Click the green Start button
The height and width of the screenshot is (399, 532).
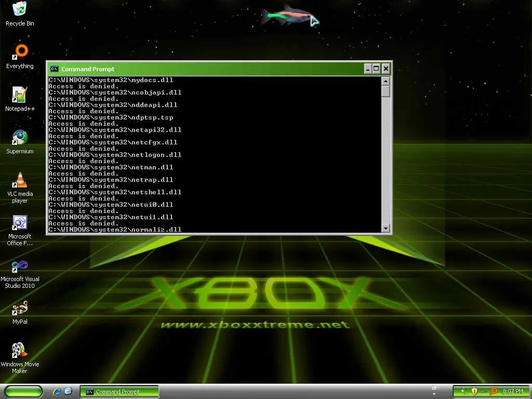coord(23,392)
